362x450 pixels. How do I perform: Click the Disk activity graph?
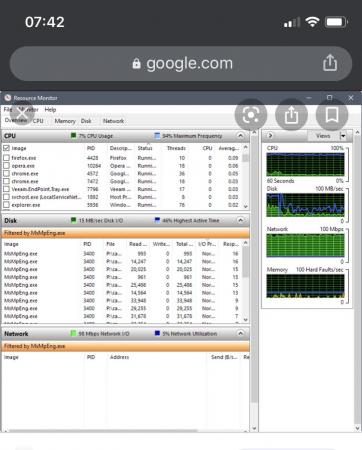tap(305, 205)
